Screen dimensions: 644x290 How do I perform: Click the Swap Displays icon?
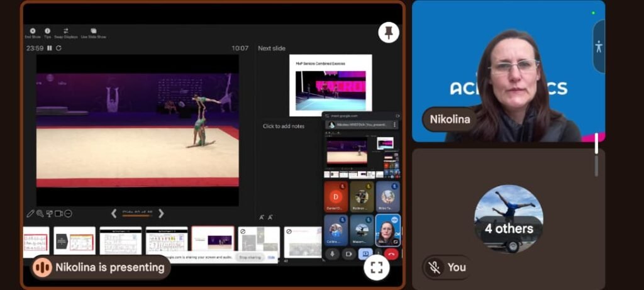click(x=66, y=31)
